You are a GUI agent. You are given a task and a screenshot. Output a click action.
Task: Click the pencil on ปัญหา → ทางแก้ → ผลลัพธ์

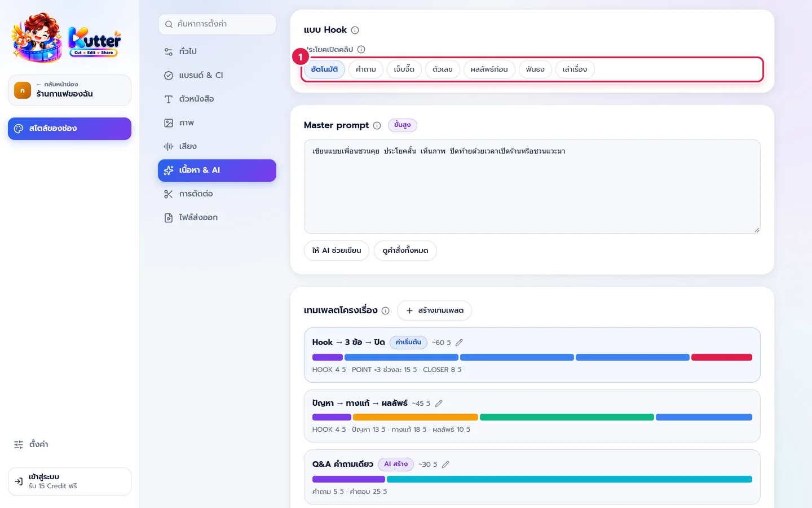(439, 404)
